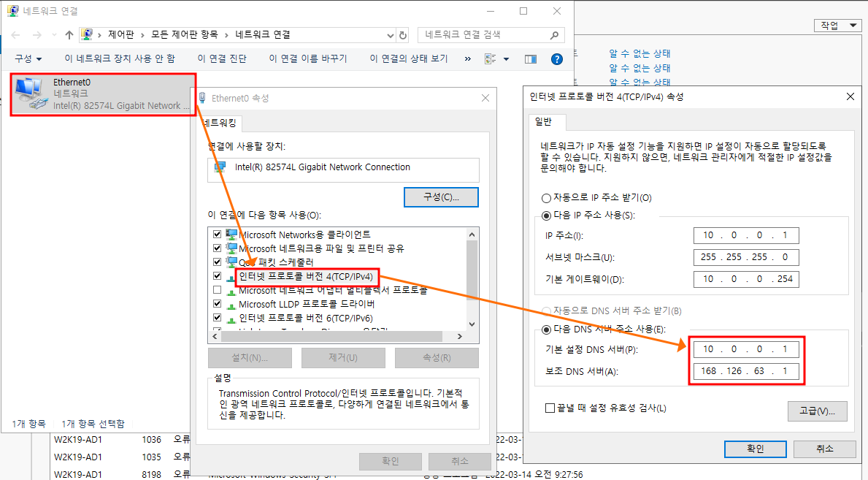Click the Network Connections title icon

(x=12, y=10)
